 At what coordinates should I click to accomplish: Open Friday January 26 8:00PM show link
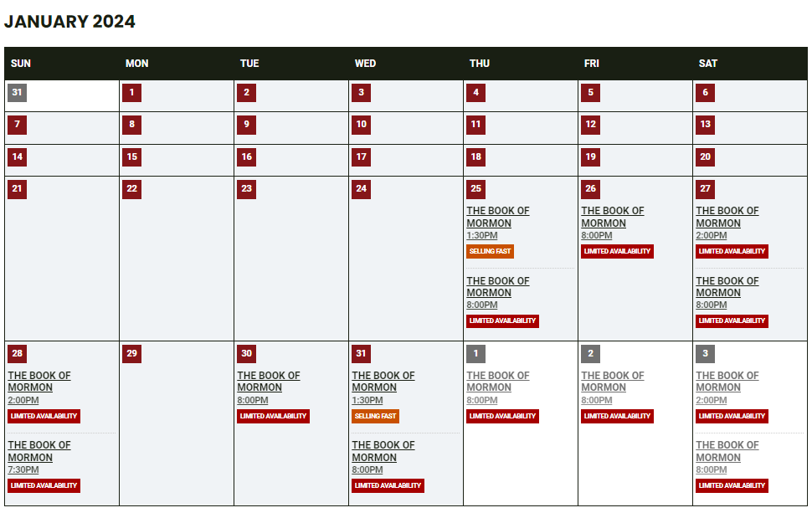[x=612, y=217]
